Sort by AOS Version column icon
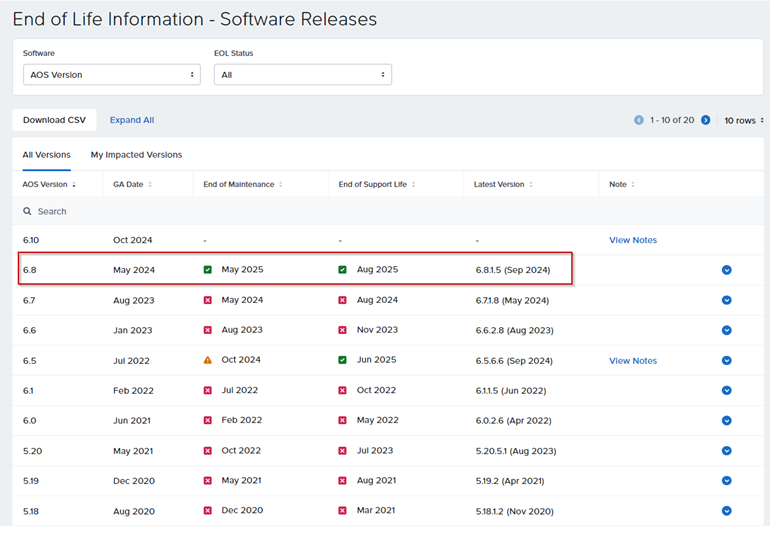The image size is (780, 535). [74, 185]
